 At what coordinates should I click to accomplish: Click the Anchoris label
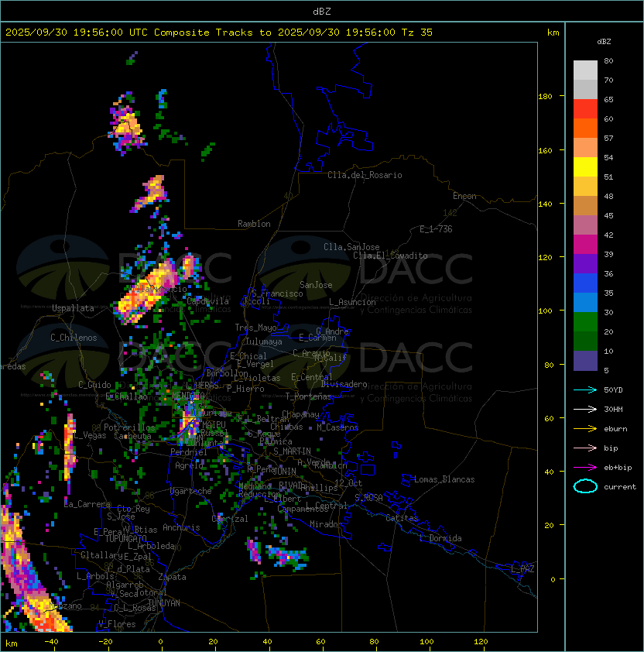181,527
